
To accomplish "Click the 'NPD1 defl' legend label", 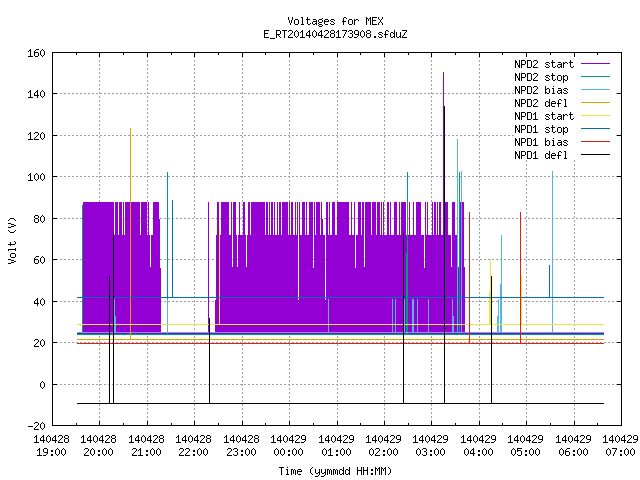I will point(541,156).
